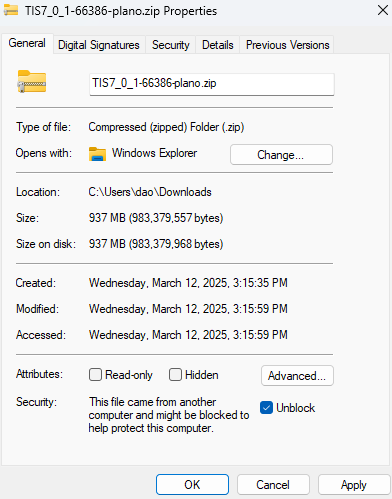Image resolution: width=392 pixels, height=499 pixels.
Task: Confirm with the OK button
Action: click(x=192, y=485)
